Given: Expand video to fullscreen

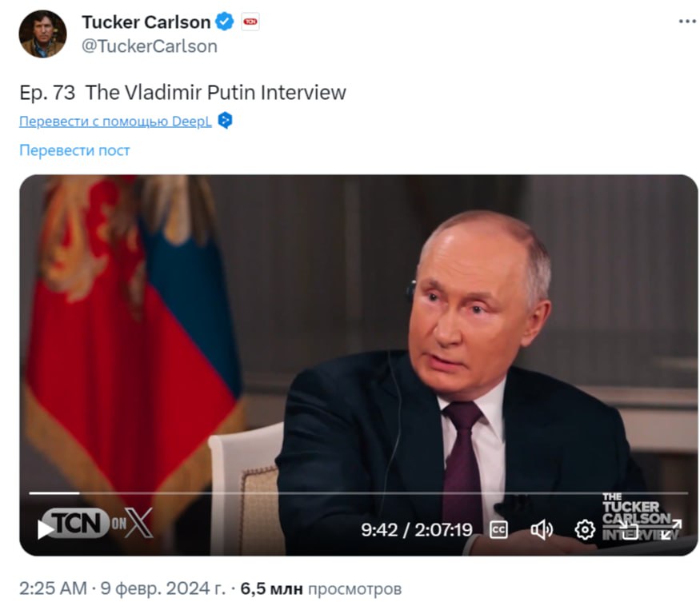Looking at the screenshot, I should [670, 529].
